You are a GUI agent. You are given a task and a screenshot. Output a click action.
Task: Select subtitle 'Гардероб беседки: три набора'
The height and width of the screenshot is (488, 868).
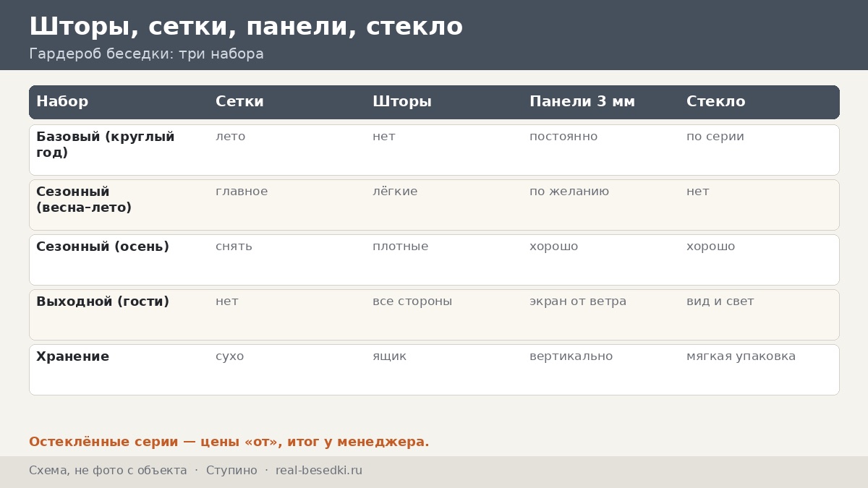(x=146, y=54)
